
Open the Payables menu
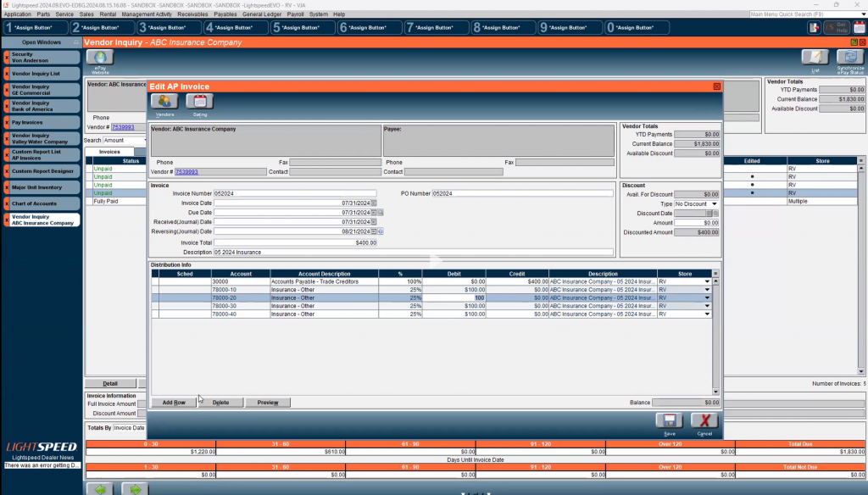point(225,14)
